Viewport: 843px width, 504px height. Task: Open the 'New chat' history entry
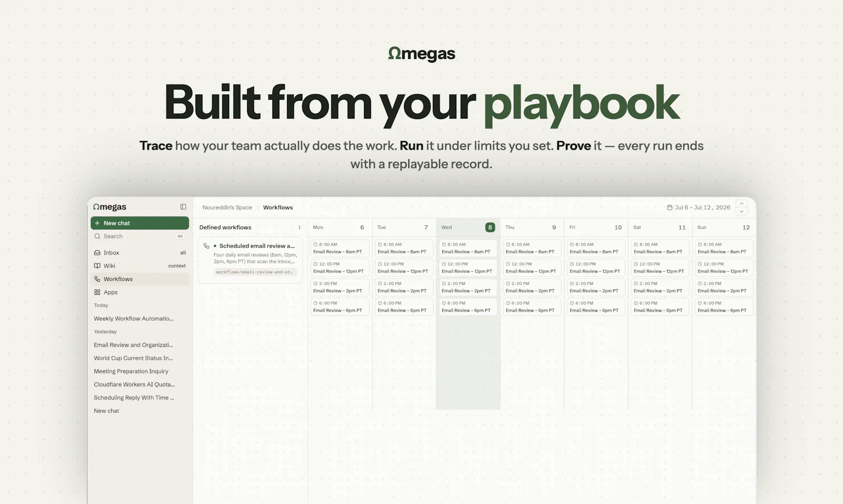click(x=106, y=411)
